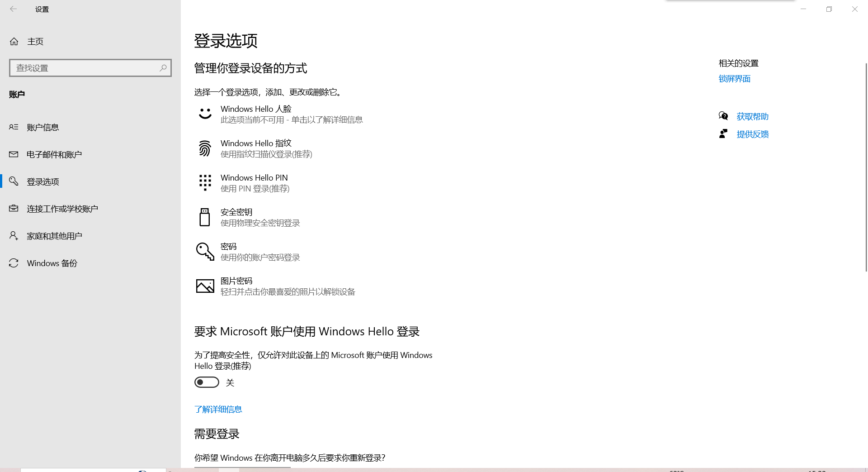Viewport: 868px width, 472px height.
Task: Click the briefcase icon for 连接工作或学校账户
Action: coord(14,209)
